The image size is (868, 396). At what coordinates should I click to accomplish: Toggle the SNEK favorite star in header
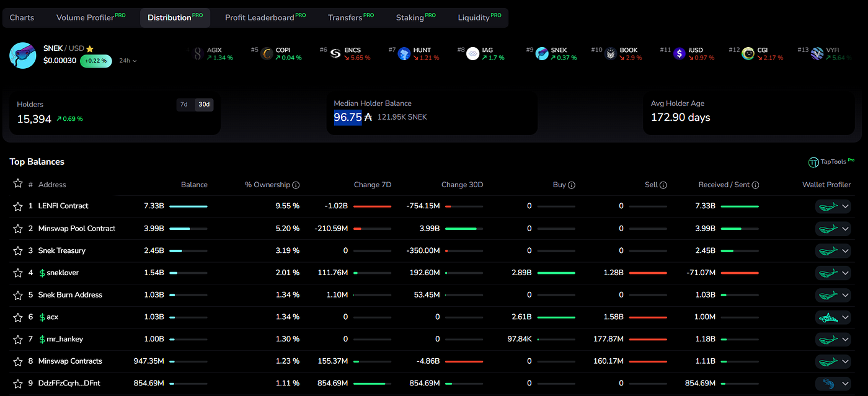(90, 48)
